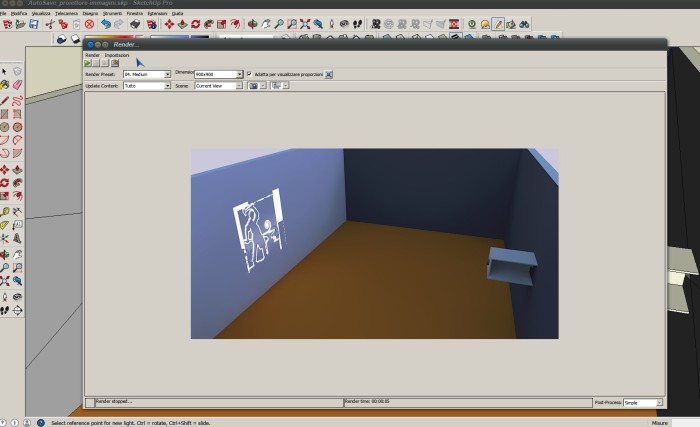Save the model with the floppy disk icon

click(33, 24)
